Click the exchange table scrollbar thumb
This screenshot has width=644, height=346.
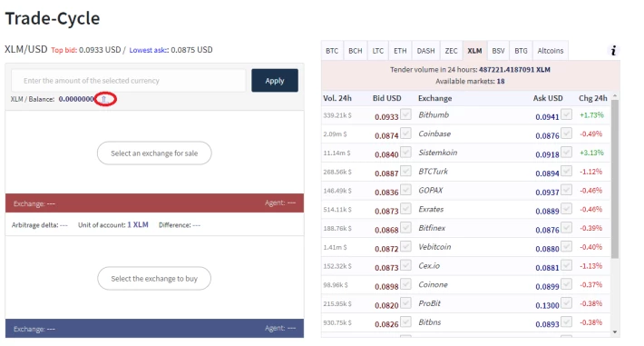pos(615,179)
